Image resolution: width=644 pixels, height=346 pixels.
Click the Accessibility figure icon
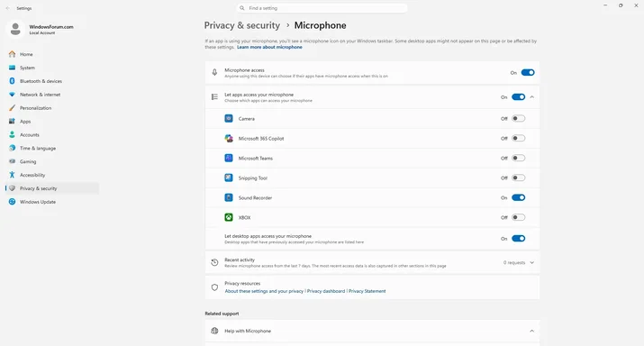pos(13,175)
